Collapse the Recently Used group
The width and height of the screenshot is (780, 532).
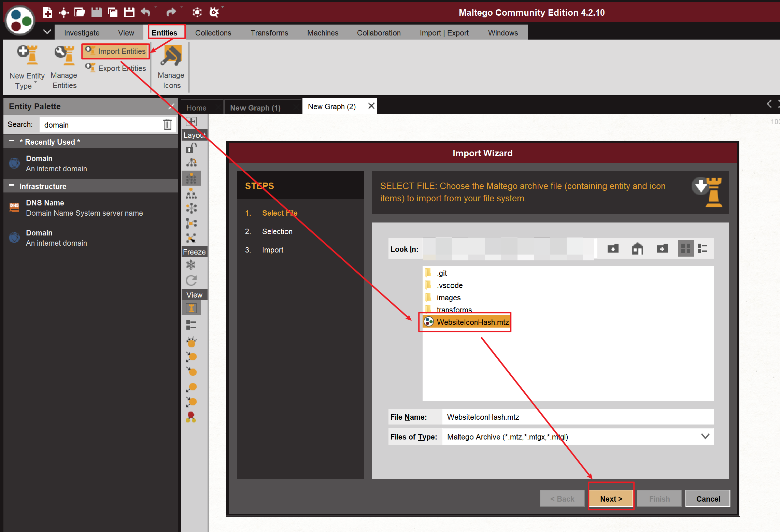point(12,142)
